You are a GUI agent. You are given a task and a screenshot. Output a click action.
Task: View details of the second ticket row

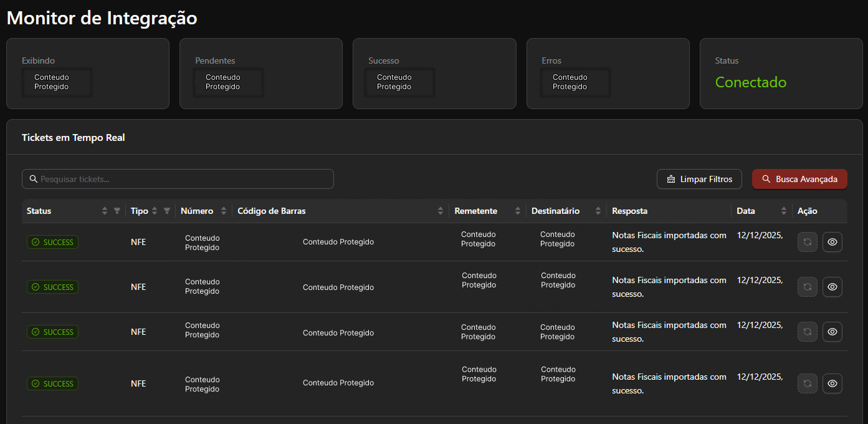(x=832, y=287)
